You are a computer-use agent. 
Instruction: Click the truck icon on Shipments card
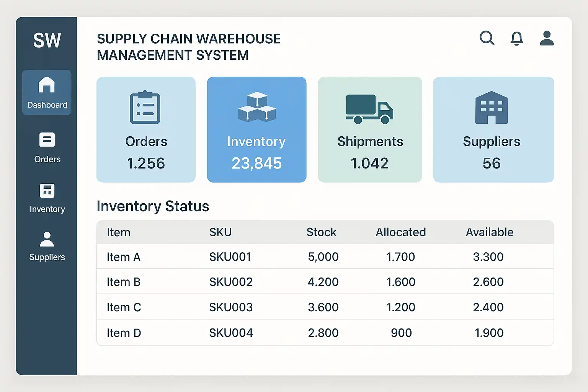click(x=369, y=109)
